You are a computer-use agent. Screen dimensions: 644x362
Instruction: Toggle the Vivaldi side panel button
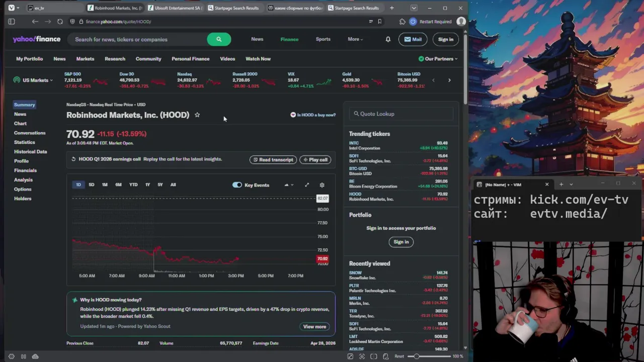pyautogui.click(x=12, y=22)
